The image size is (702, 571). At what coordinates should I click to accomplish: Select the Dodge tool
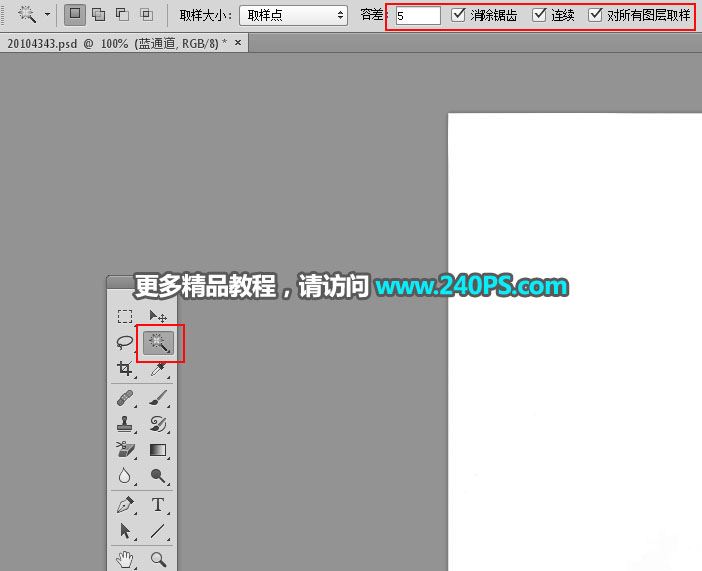click(x=158, y=476)
